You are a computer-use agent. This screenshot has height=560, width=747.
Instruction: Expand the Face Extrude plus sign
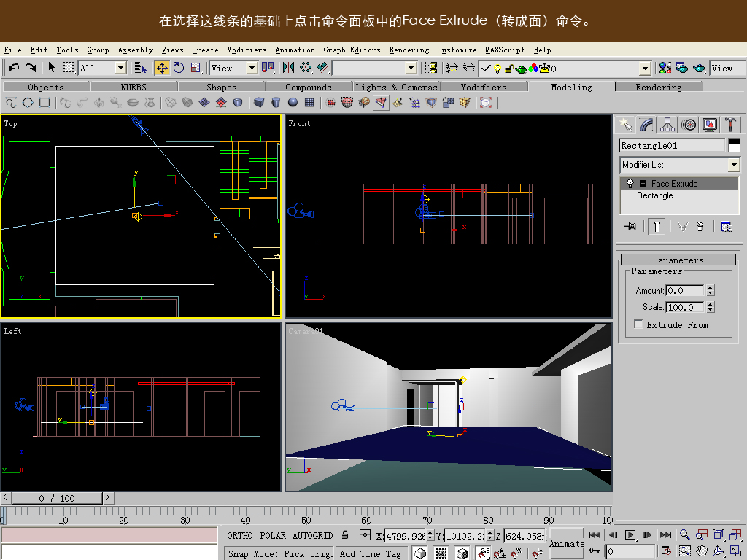coord(643,183)
